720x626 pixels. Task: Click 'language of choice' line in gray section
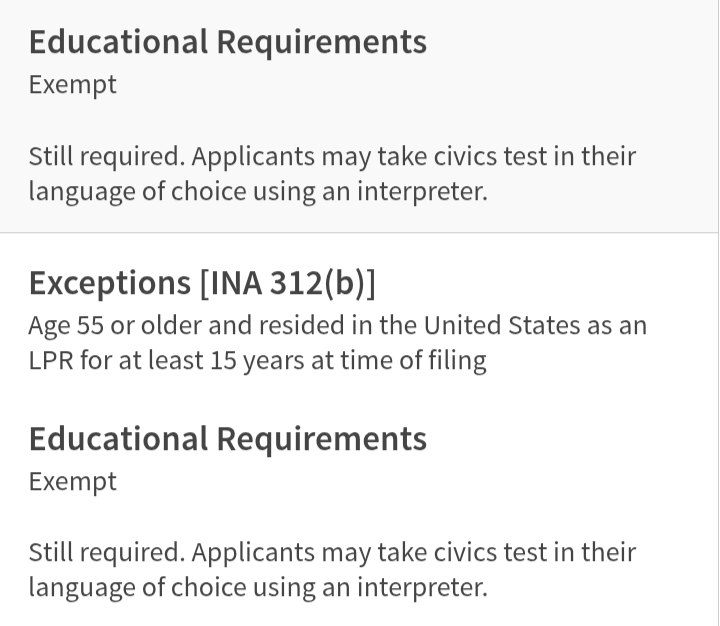click(258, 192)
